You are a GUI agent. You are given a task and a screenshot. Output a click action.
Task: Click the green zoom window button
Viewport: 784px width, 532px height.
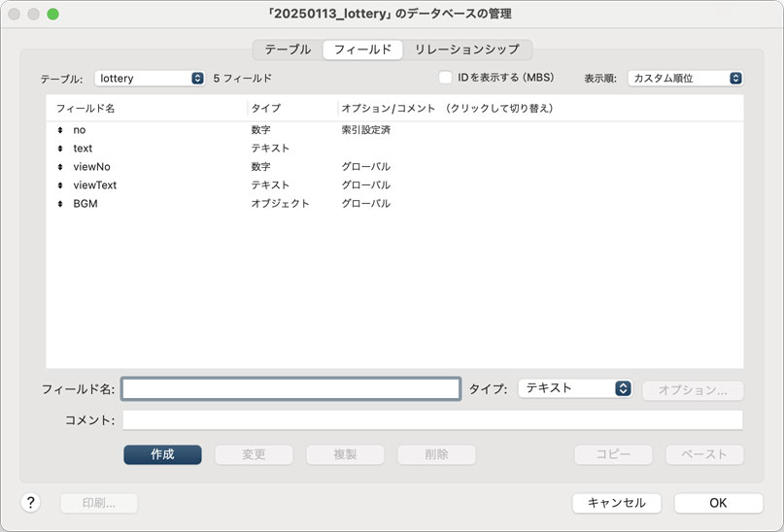53,14
